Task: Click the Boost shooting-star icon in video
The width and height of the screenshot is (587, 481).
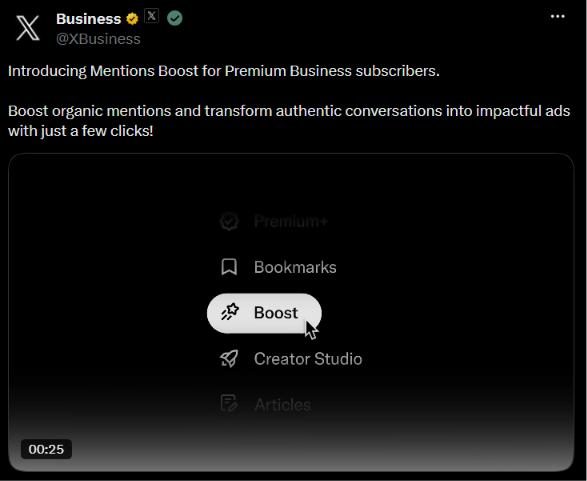Action: coord(229,313)
